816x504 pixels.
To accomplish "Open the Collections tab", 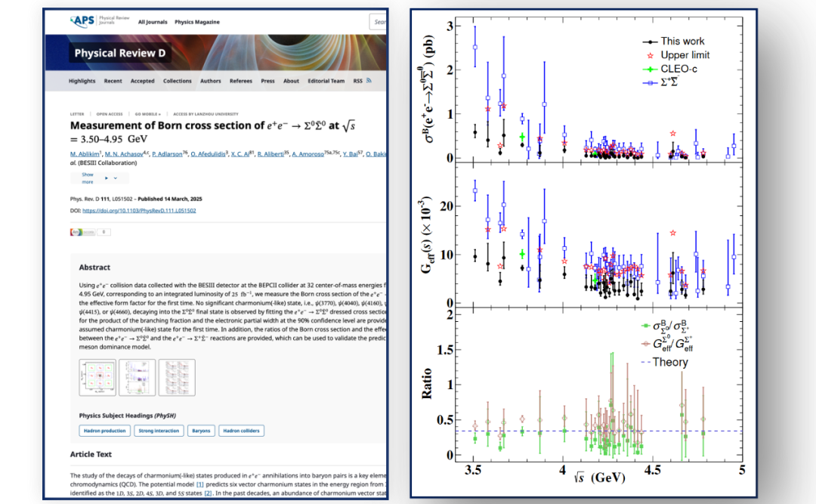I will pyautogui.click(x=178, y=81).
